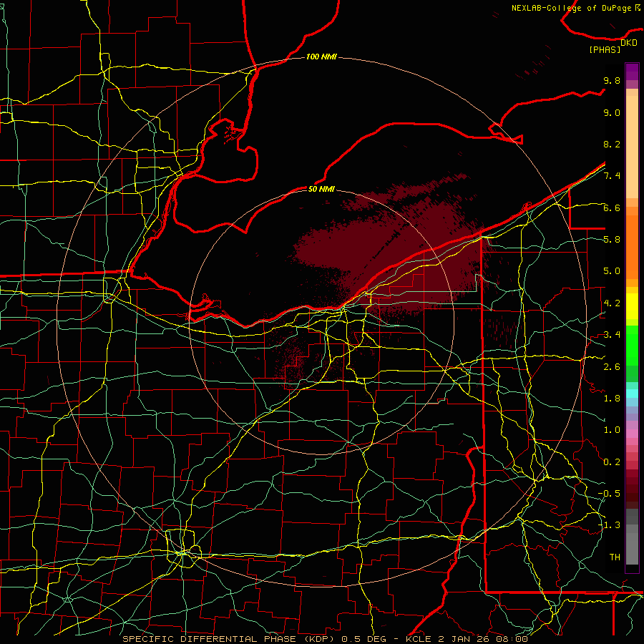
Task: Select the 1.8 value on the scale
Action: click(x=612, y=399)
